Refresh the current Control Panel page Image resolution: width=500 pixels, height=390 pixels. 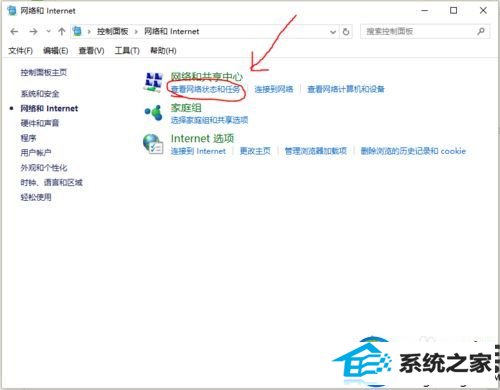pyautogui.click(x=346, y=32)
